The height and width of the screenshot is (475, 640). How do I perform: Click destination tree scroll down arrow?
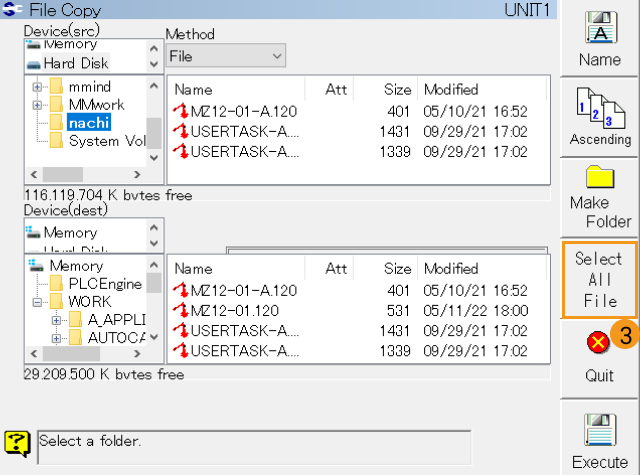point(154,337)
